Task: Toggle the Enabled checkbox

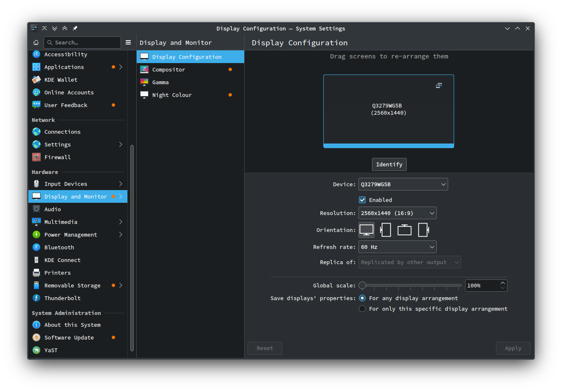Action: pos(362,200)
